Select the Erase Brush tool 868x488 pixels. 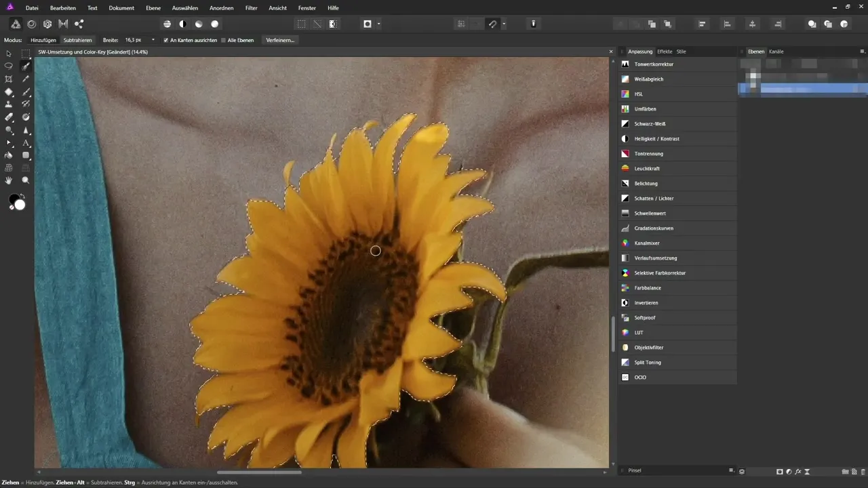(9, 117)
